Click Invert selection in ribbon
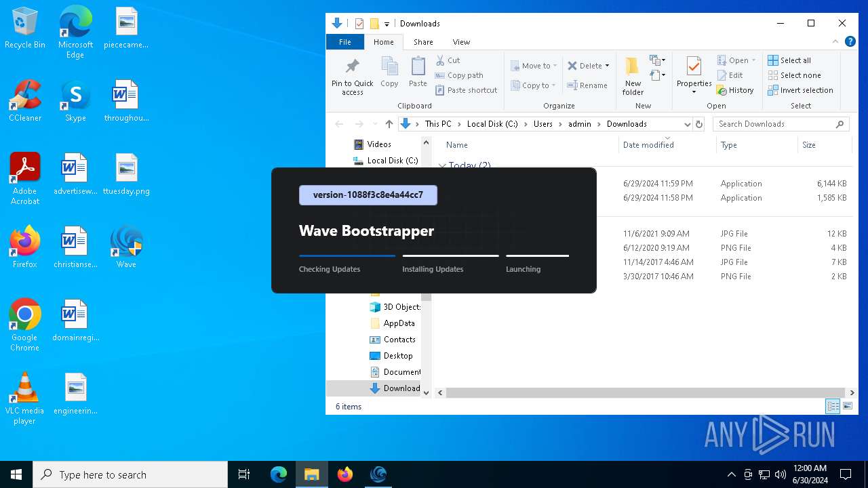The image size is (868, 488). click(x=800, y=90)
